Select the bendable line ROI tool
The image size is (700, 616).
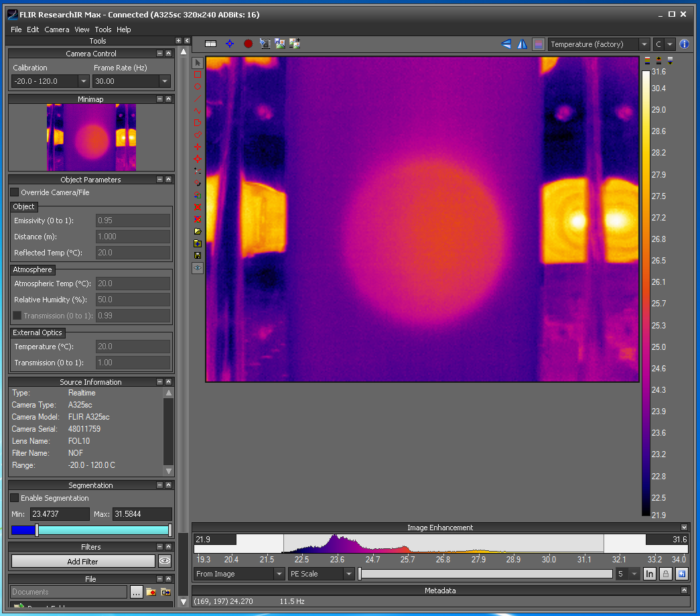198,111
